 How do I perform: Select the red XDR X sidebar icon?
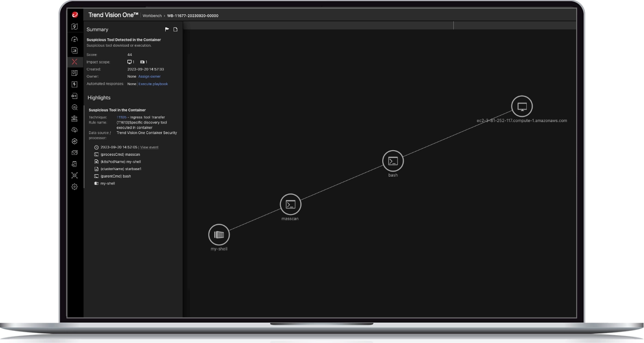(75, 61)
